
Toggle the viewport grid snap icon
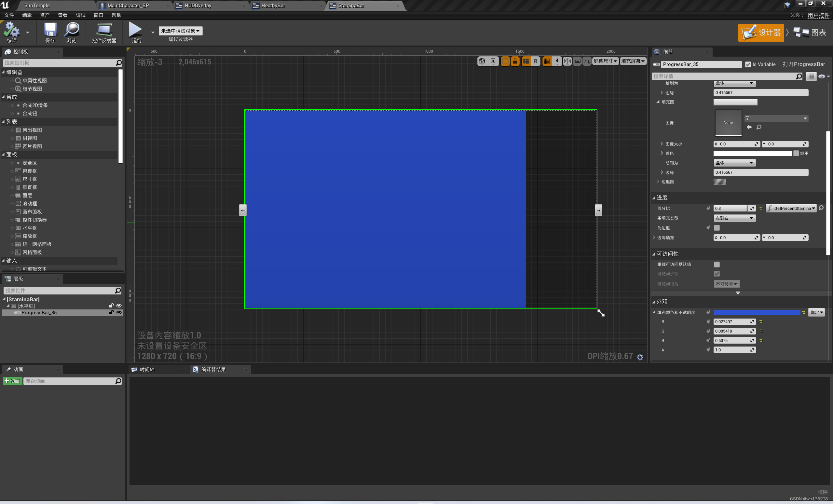(x=547, y=61)
